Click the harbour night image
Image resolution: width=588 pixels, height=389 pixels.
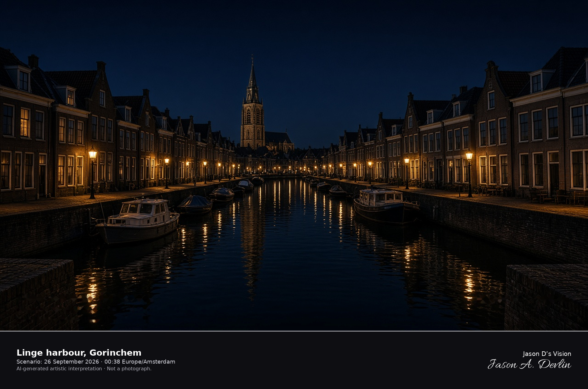pos(294,165)
